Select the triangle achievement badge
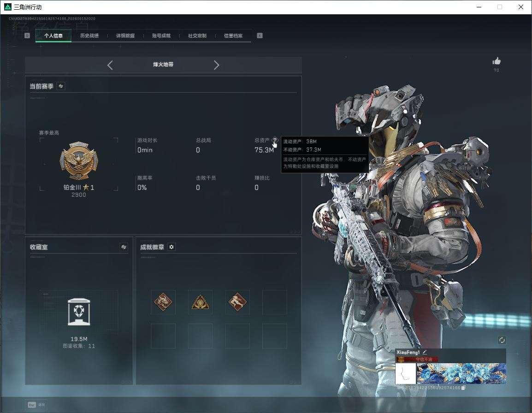Image resolution: width=532 pixels, height=413 pixels. pos(200,302)
